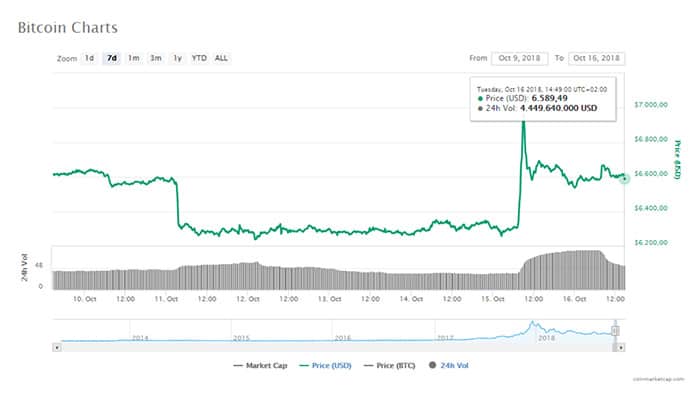The image size is (700, 399).
Task: Toggle Price (BTC) series in legend
Action: [x=389, y=366]
